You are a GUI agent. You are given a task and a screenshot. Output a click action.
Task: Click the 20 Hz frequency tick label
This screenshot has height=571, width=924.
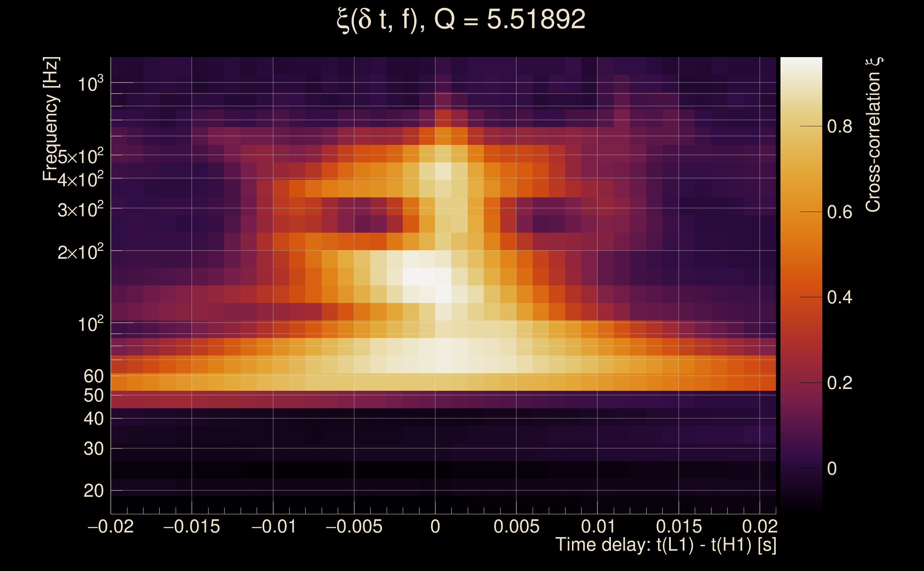93,491
